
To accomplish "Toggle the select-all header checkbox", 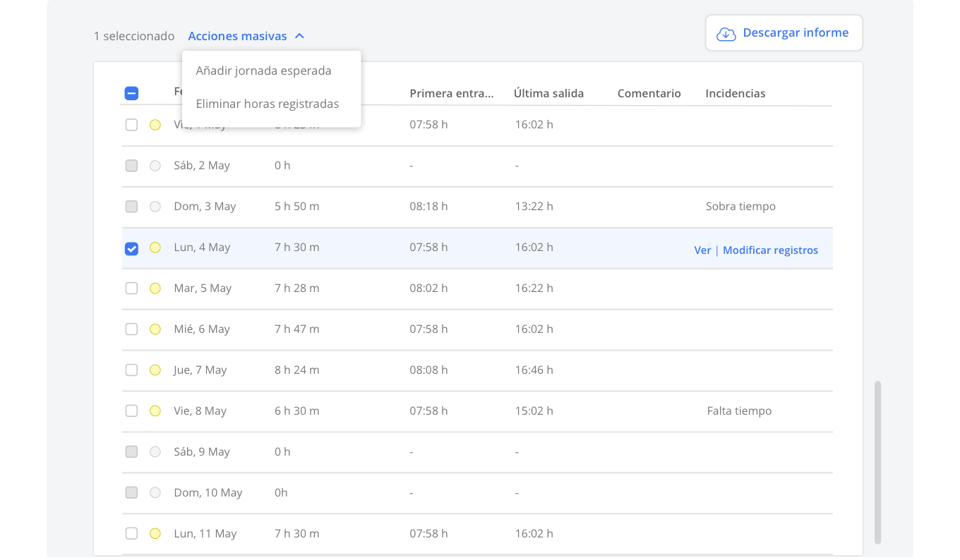I will click(131, 93).
